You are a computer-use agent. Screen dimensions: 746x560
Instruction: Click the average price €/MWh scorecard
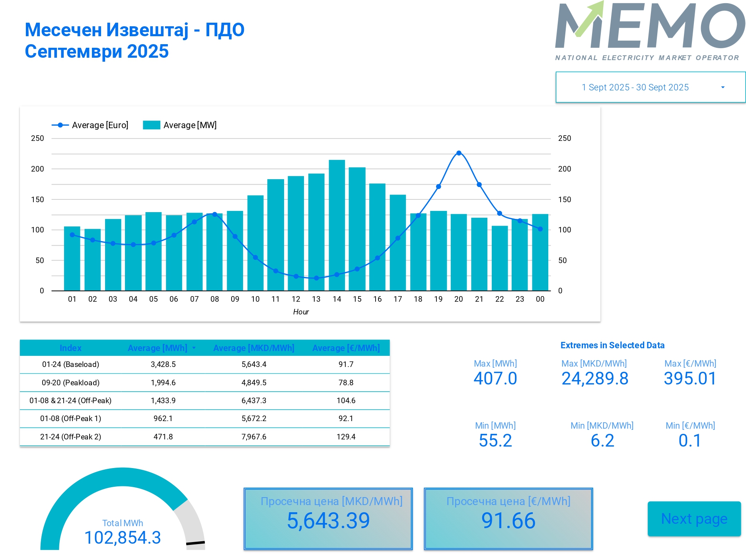coord(508,519)
